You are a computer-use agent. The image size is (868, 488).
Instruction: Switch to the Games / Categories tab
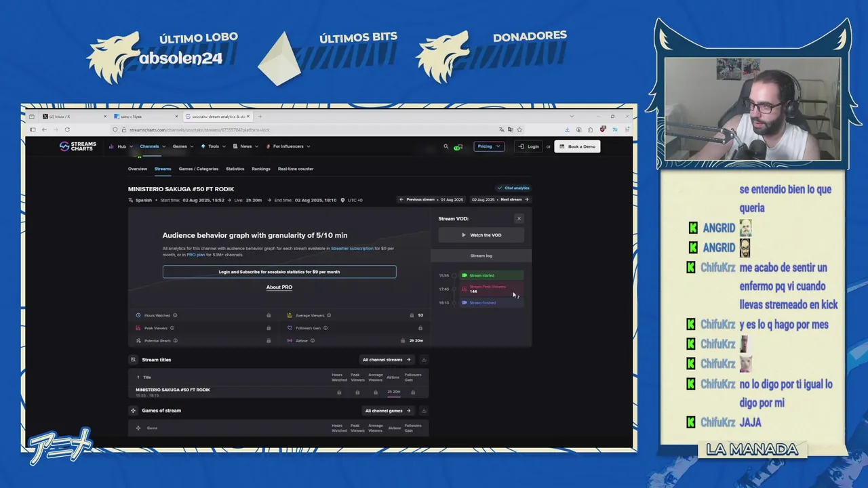point(199,169)
